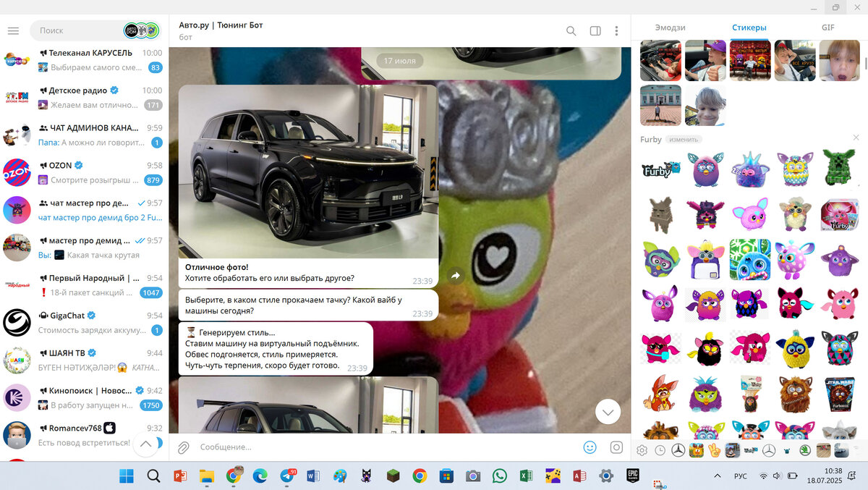Send the Star Wars Furbacca box sticker
The image size is (868, 490).
(x=839, y=393)
